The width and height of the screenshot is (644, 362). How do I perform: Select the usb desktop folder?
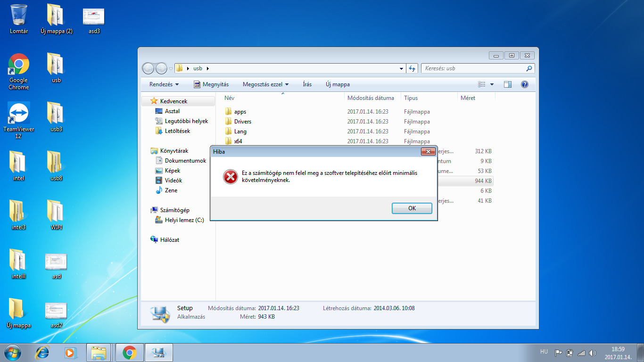point(56,68)
